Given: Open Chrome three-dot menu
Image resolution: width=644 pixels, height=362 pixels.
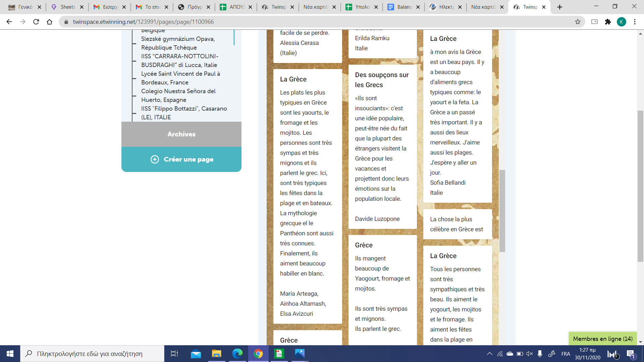Looking at the screenshot, I should pyautogui.click(x=635, y=22).
